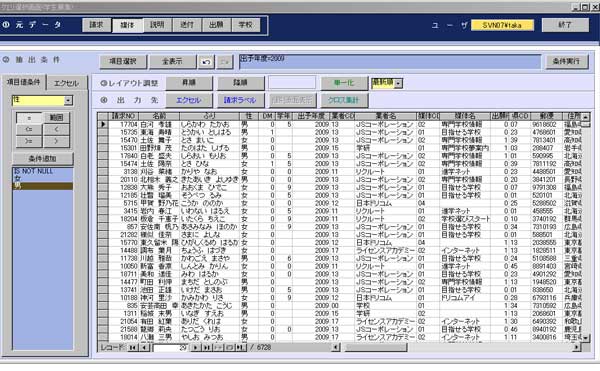Click the row selector arrow of first record
600x371 pixels.
[103, 124]
